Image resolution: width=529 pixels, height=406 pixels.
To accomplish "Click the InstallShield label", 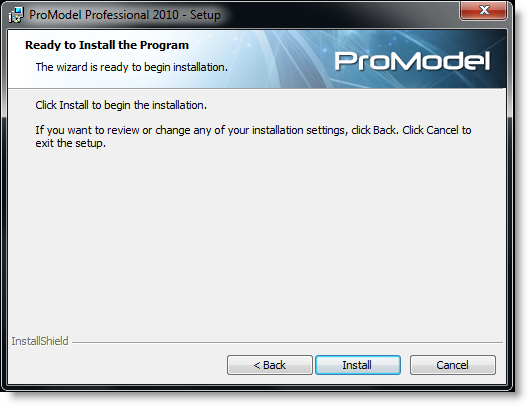I will point(40,341).
